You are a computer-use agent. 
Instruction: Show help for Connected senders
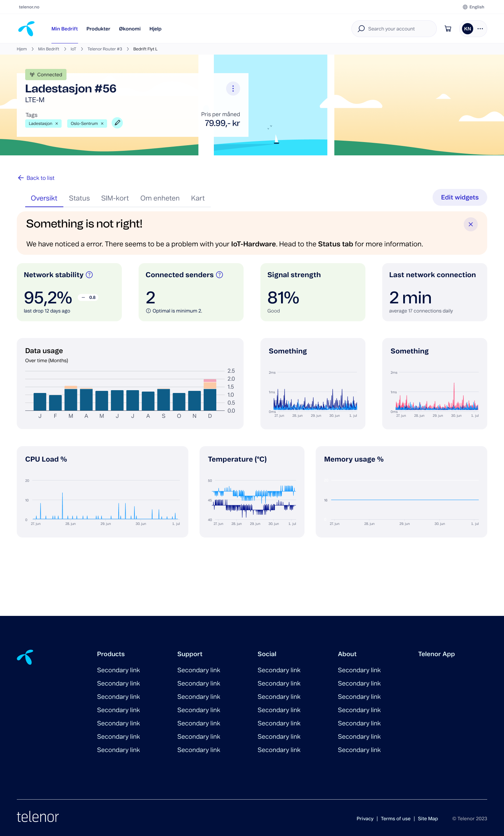coord(219,275)
